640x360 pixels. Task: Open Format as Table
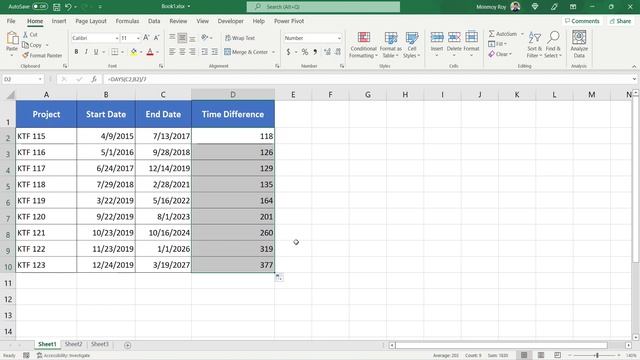[x=391, y=44]
